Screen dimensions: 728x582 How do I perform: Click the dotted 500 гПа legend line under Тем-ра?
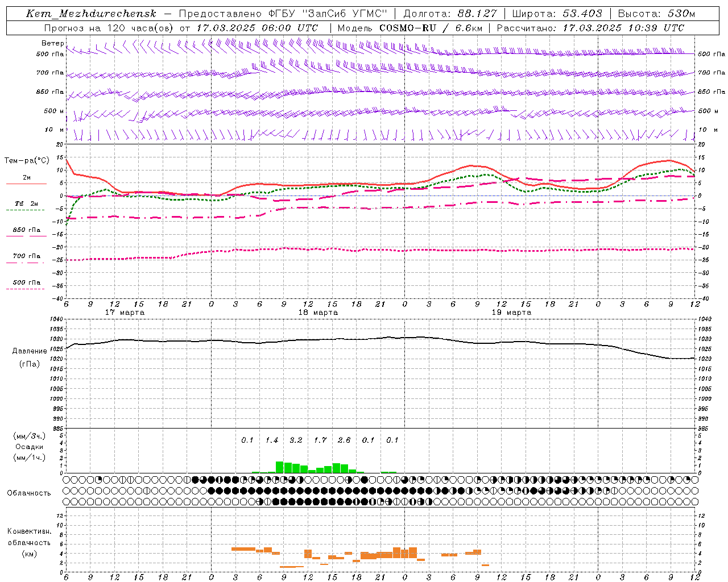pyautogui.click(x=25, y=289)
